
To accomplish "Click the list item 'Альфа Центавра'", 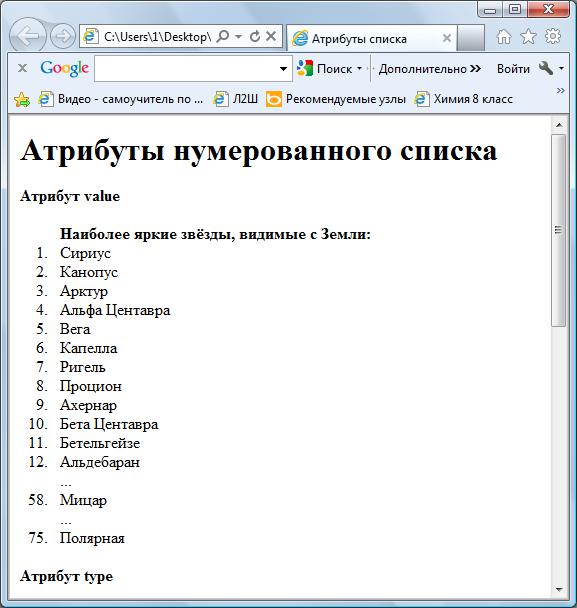I will click(x=115, y=310).
